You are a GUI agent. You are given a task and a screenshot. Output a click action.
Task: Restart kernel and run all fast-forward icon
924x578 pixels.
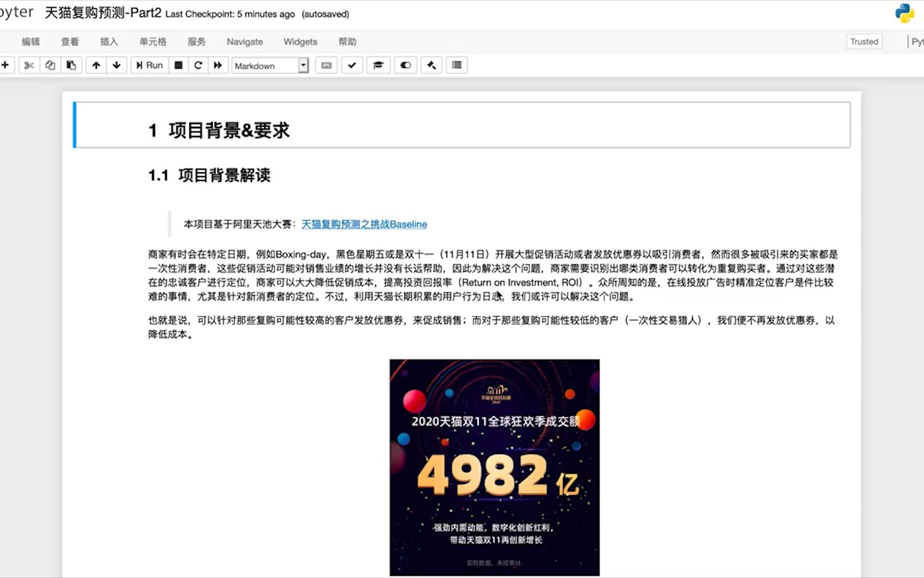point(218,65)
